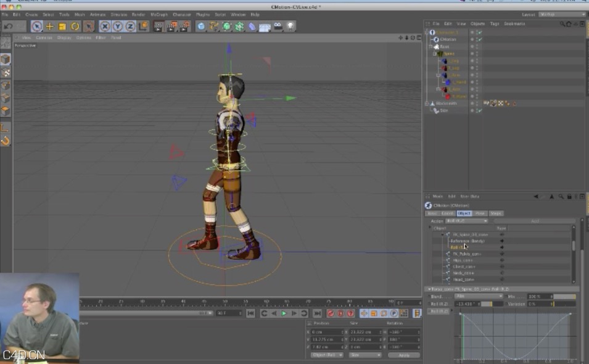Render the active view
Image resolution: width=589 pixels, height=364 pixels.
pyautogui.click(x=159, y=26)
